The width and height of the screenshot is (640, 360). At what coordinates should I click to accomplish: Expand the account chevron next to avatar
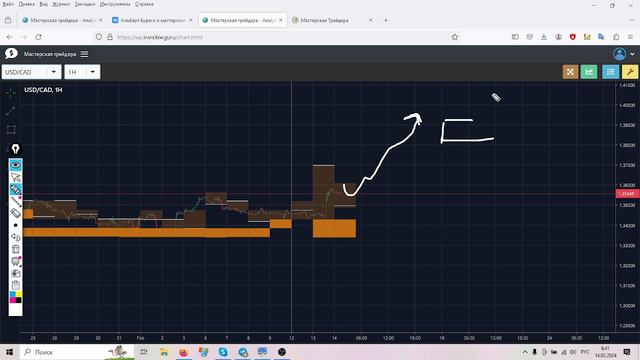pyautogui.click(x=632, y=54)
